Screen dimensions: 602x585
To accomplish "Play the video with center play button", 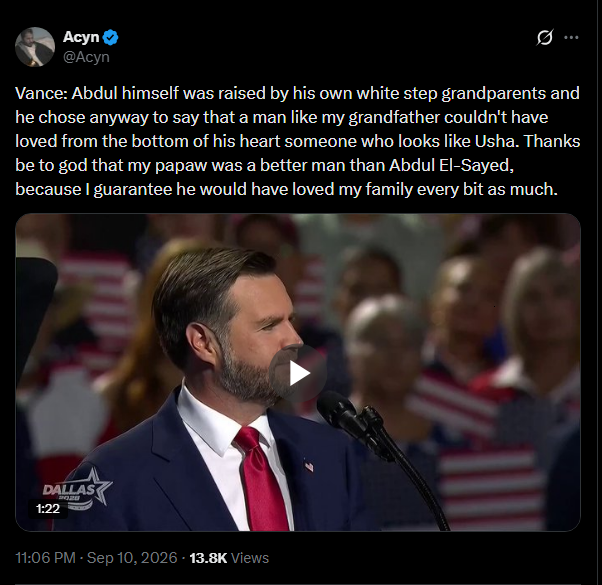I will [298, 373].
